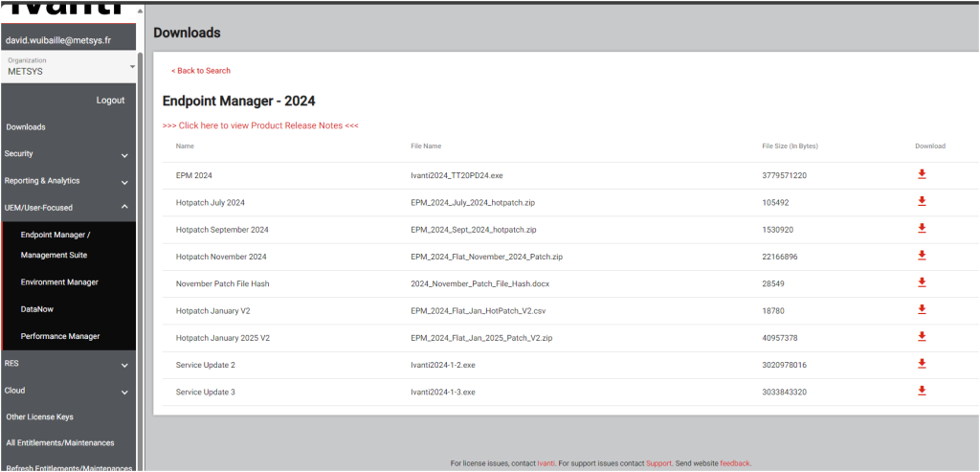This screenshot has height=472, width=980.
Task: Click file name EPM_2024_Flat_Jan_HotPatch_V2.csv
Action: point(479,311)
